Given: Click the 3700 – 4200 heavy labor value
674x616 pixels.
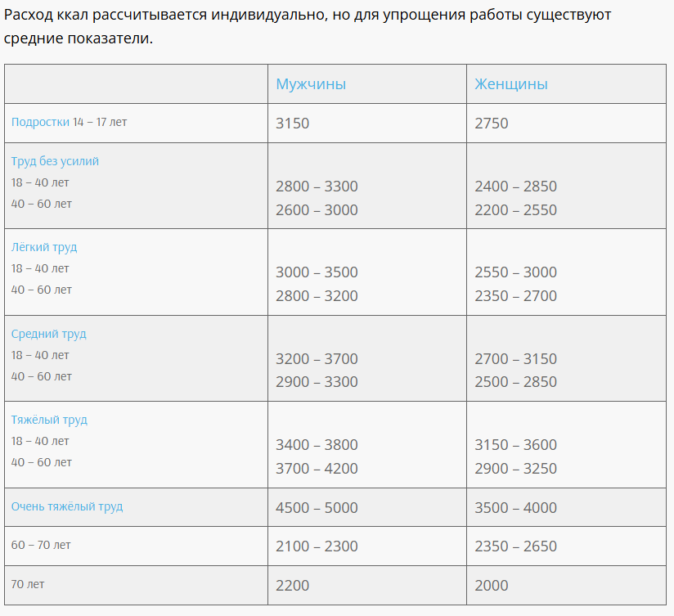Looking at the screenshot, I should tap(317, 468).
